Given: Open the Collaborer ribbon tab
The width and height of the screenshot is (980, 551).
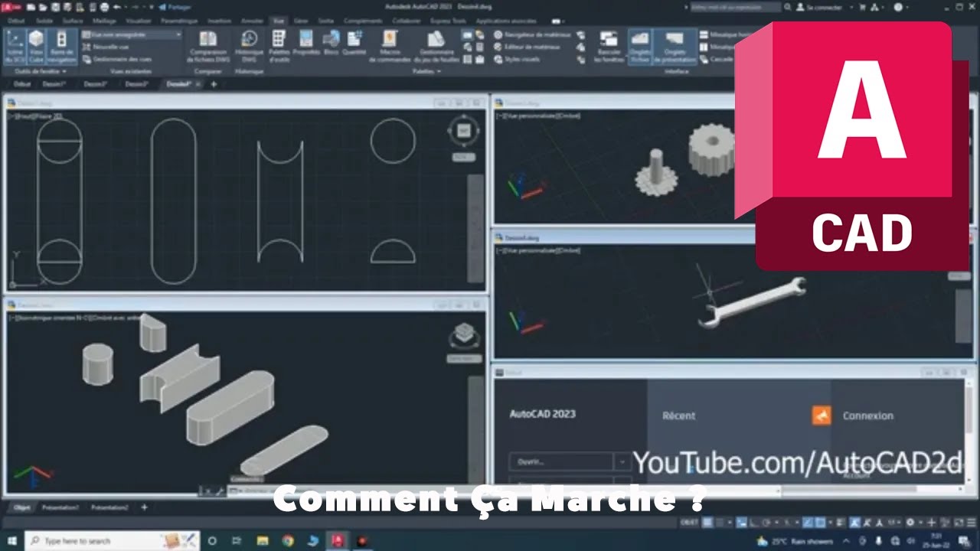Looking at the screenshot, I should tap(406, 21).
